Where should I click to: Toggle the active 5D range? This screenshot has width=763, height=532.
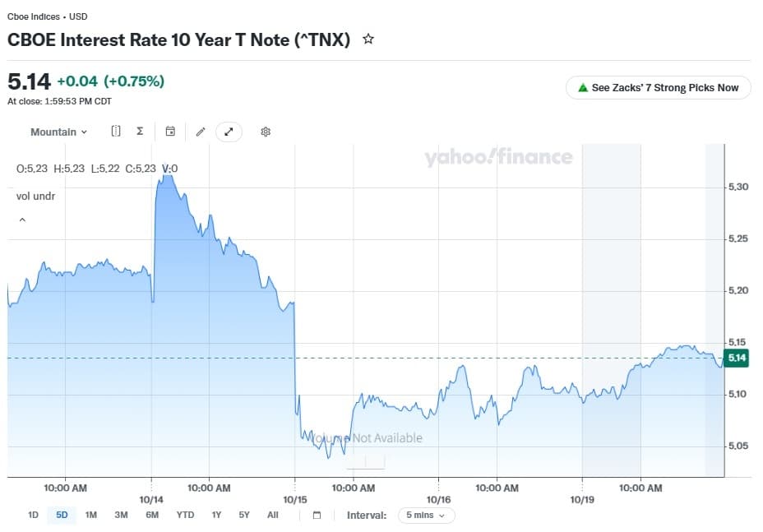tap(62, 515)
